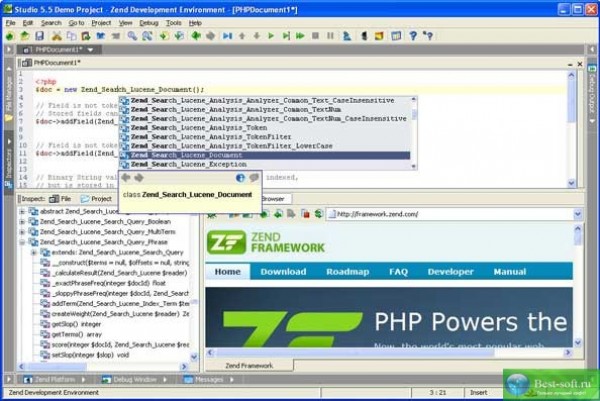Open the PHPDocument1 tab dropdown arrow
The width and height of the screenshot is (600, 401).
(90, 50)
